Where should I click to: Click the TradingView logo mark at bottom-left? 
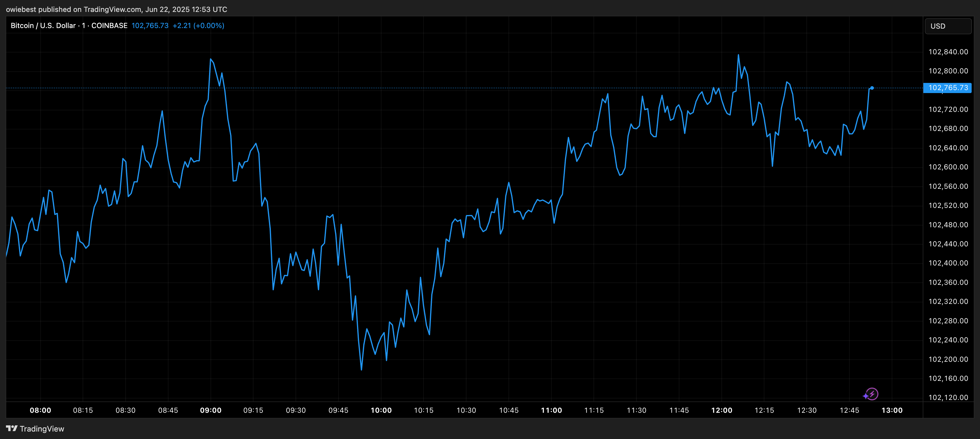pos(12,428)
